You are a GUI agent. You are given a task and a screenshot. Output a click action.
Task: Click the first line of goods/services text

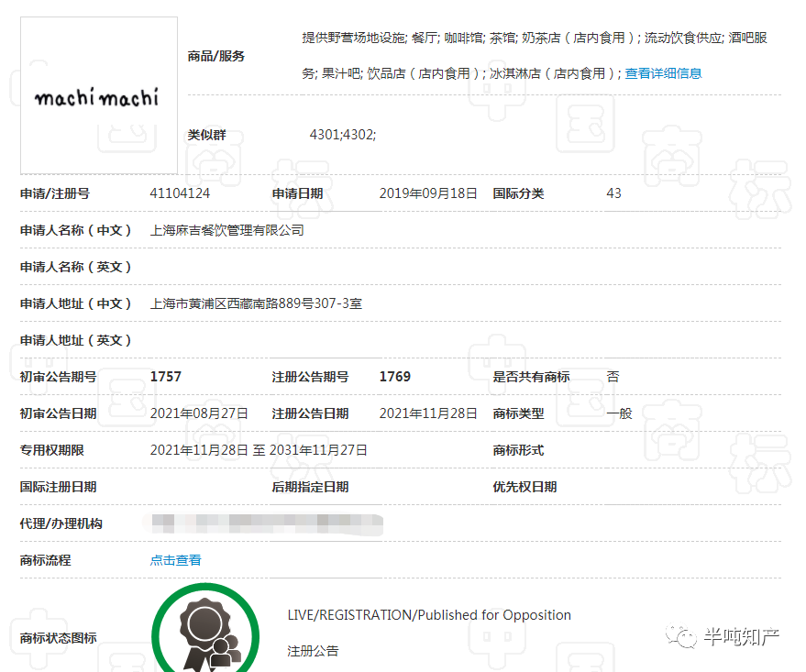pos(535,38)
